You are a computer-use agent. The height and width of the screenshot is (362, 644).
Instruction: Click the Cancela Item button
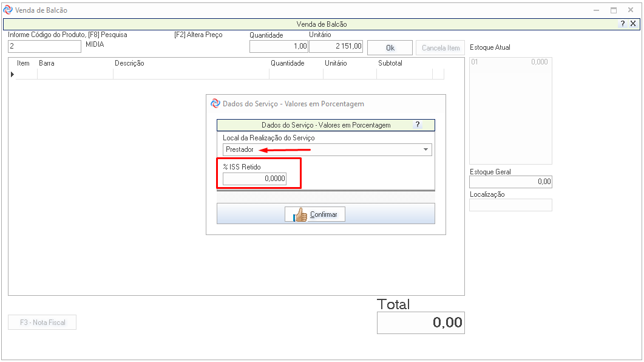pyautogui.click(x=441, y=48)
